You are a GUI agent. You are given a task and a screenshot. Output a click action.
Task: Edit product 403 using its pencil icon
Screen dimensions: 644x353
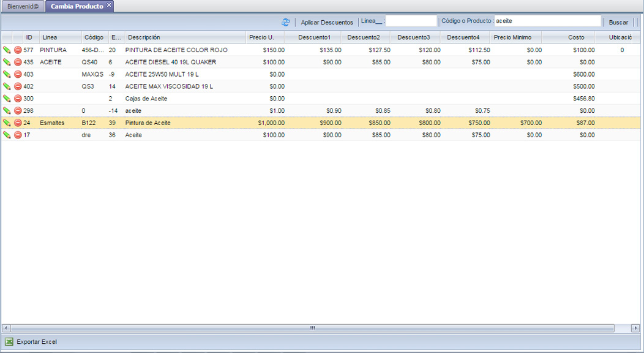point(7,74)
